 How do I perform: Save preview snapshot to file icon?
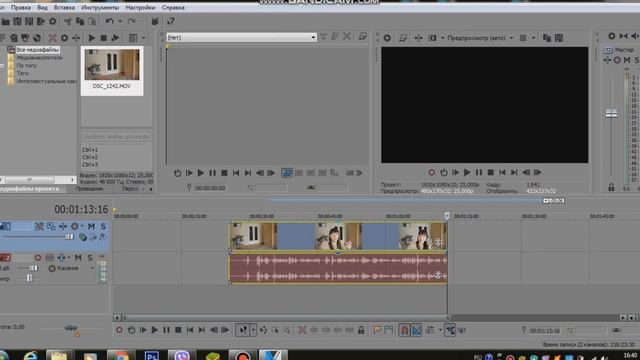tap(559, 38)
